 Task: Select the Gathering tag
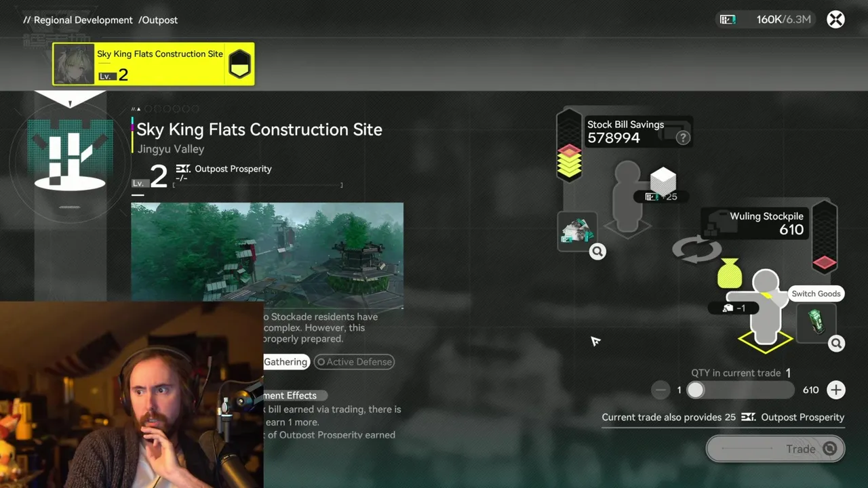coord(285,362)
